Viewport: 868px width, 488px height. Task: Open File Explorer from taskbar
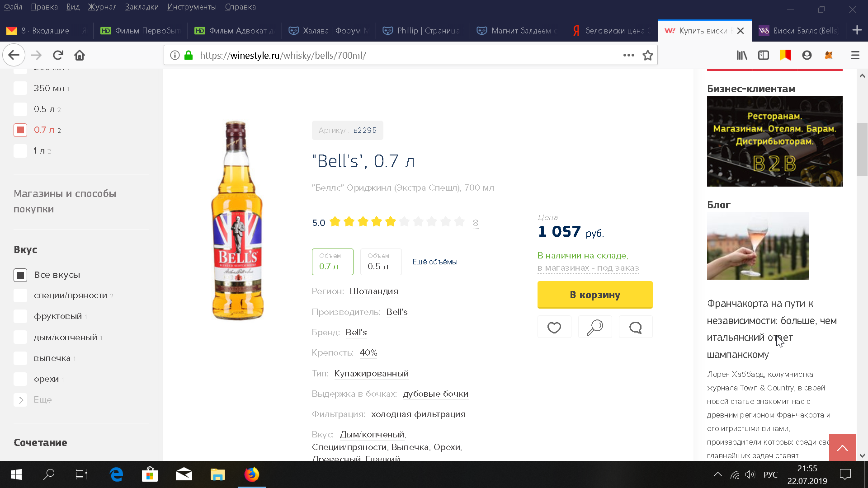pyautogui.click(x=217, y=474)
